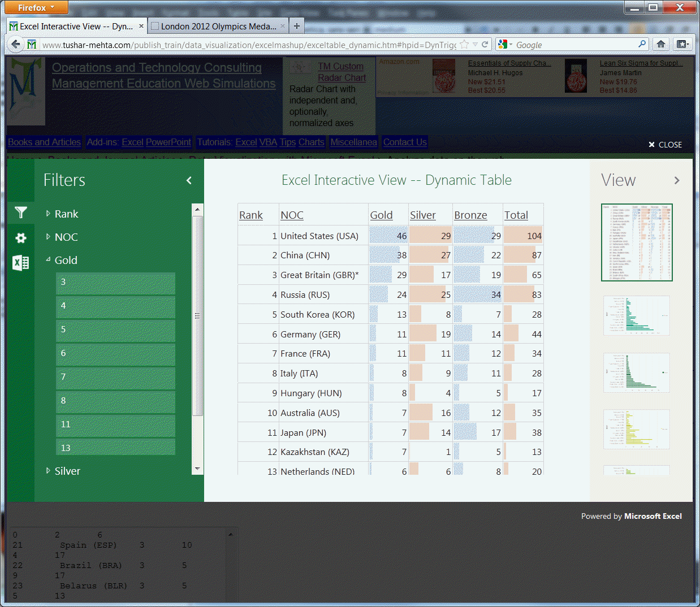This screenshot has height=607, width=700.
Task: Expand the NOC filter group
Action: coord(66,237)
